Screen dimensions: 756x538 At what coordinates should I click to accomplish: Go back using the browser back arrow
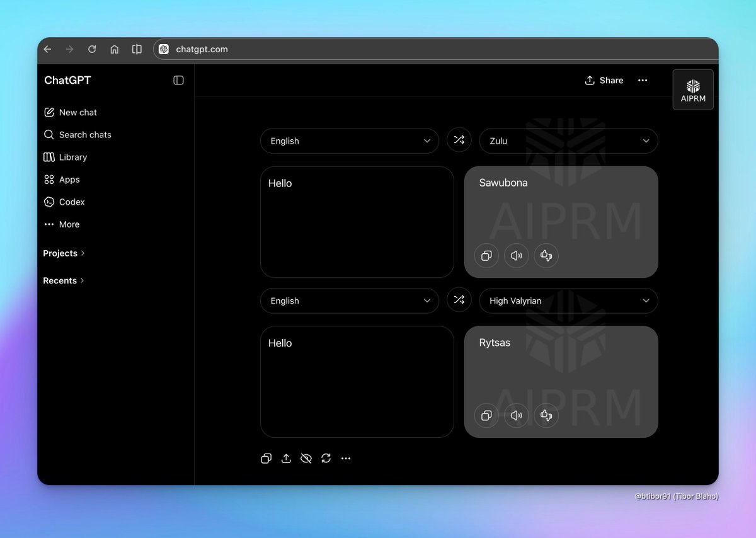coord(47,49)
